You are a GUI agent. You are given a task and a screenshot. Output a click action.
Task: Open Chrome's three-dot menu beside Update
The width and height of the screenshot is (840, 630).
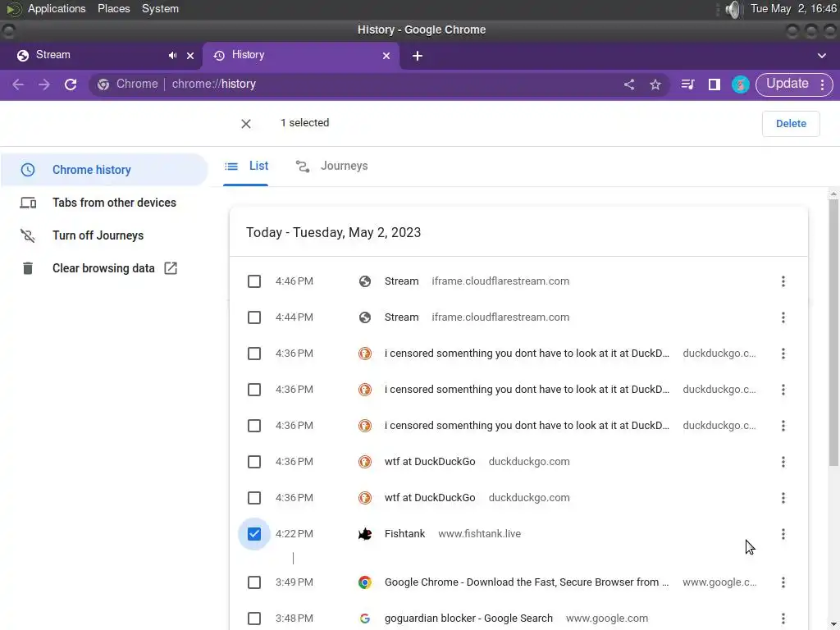(x=822, y=84)
